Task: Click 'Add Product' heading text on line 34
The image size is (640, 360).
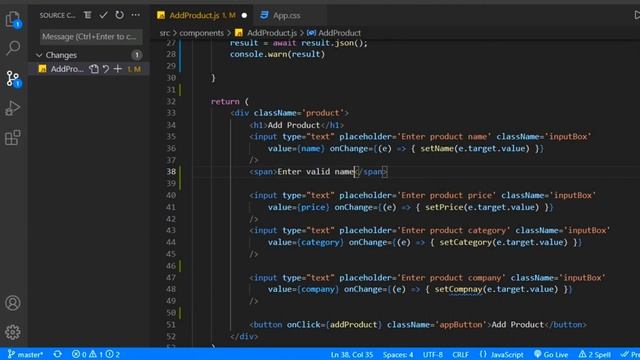Action: [x=294, y=125]
